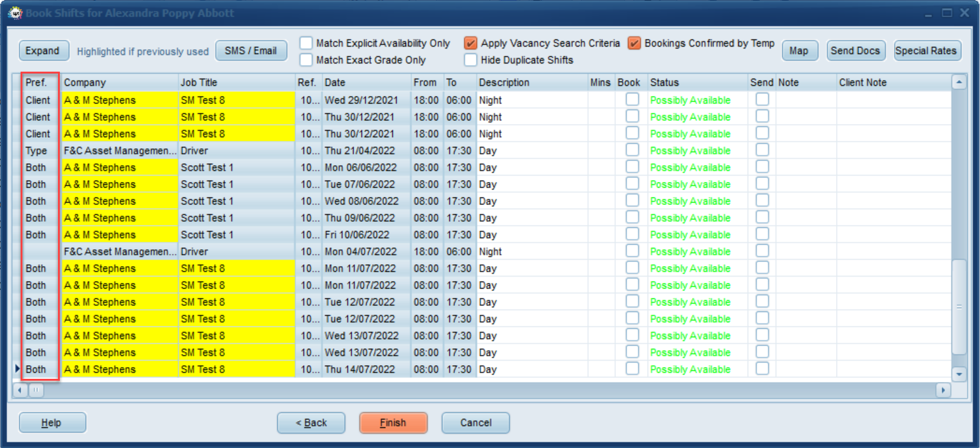Click the From column header

[427, 82]
